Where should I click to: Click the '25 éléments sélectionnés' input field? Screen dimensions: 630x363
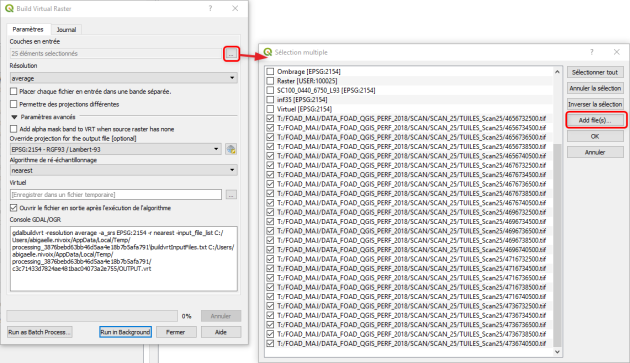(x=116, y=53)
